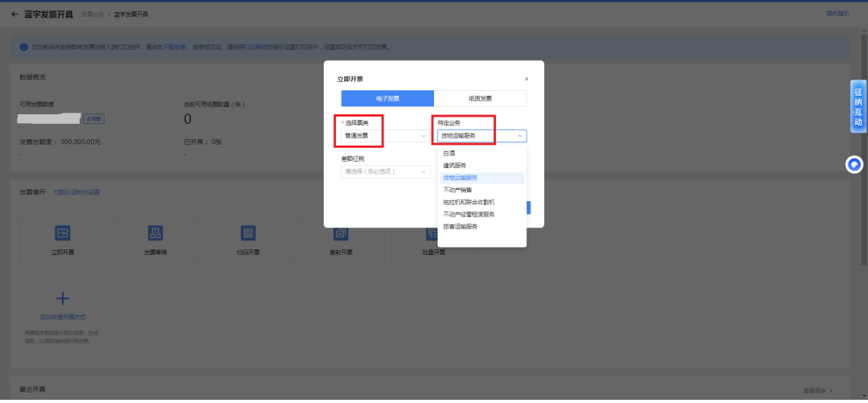Click the 批量开票 tile
The width and height of the screenshot is (868, 403).
point(433,240)
